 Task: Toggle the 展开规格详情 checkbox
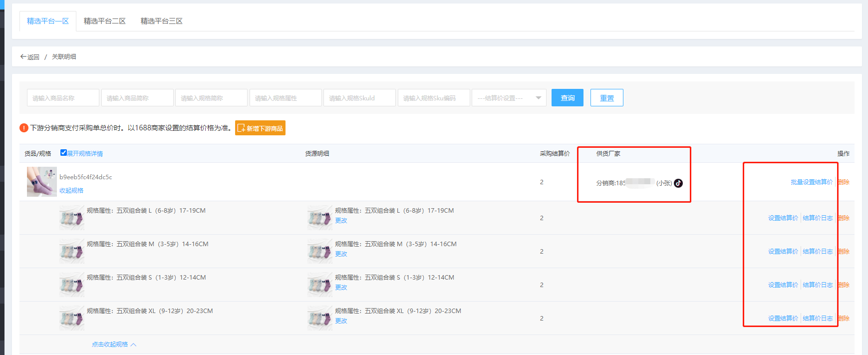click(x=63, y=153)
